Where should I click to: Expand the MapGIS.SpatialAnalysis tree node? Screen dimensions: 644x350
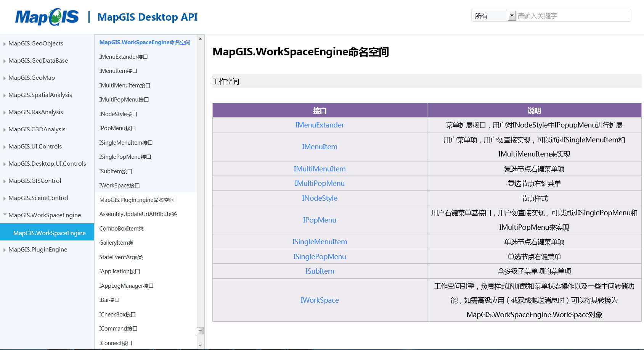coord(5,95)
